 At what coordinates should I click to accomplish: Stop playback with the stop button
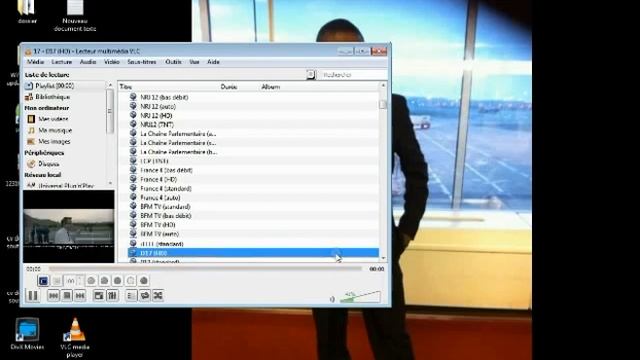[67, 296]
